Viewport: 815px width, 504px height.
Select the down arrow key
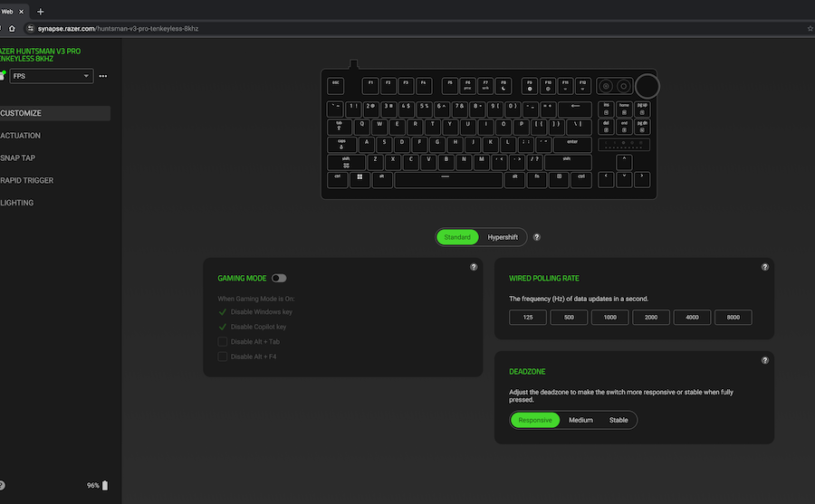coord(624,180)
